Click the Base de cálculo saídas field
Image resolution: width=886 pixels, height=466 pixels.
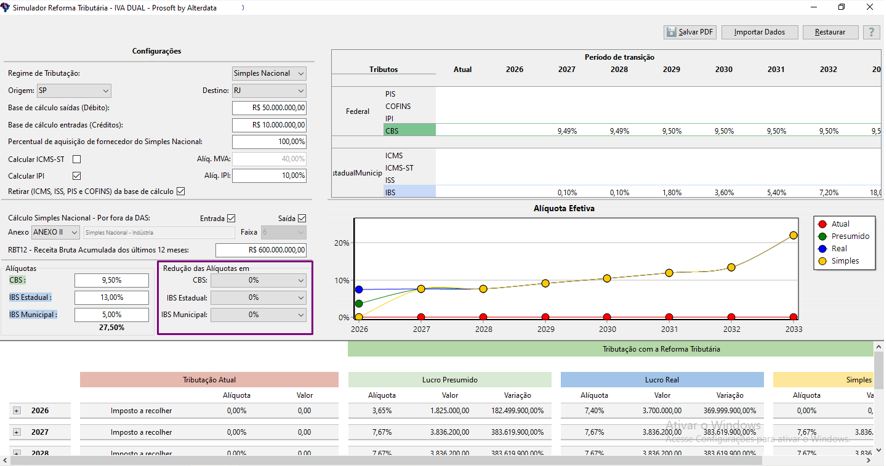[x=269, y=108]
